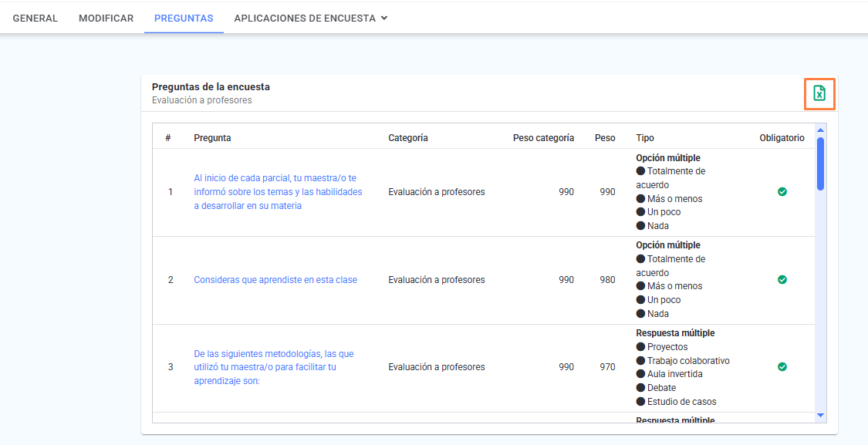Click the table scrollbar down arrow
The image size is (868, 445).
820,416
